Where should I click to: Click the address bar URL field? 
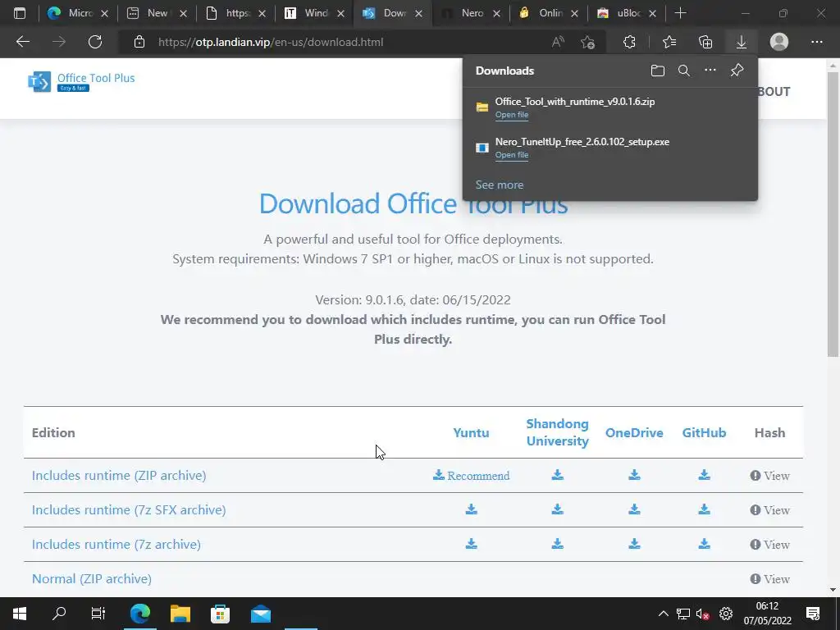coord(343,42)
